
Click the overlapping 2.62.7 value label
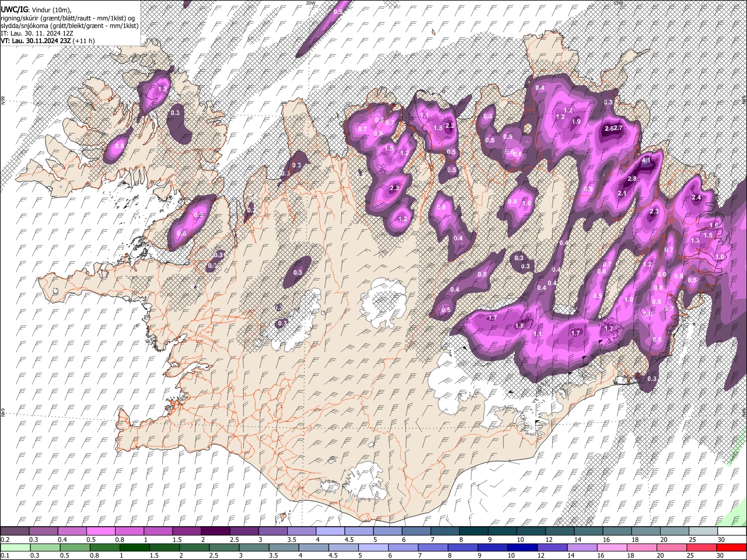coord(614,128)
